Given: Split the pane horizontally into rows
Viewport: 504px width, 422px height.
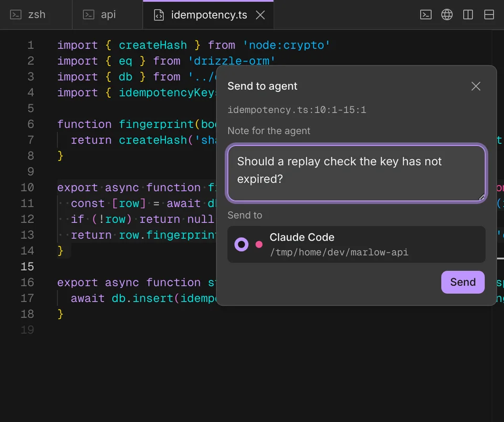Looking at the screenshot, I should 489,15.
